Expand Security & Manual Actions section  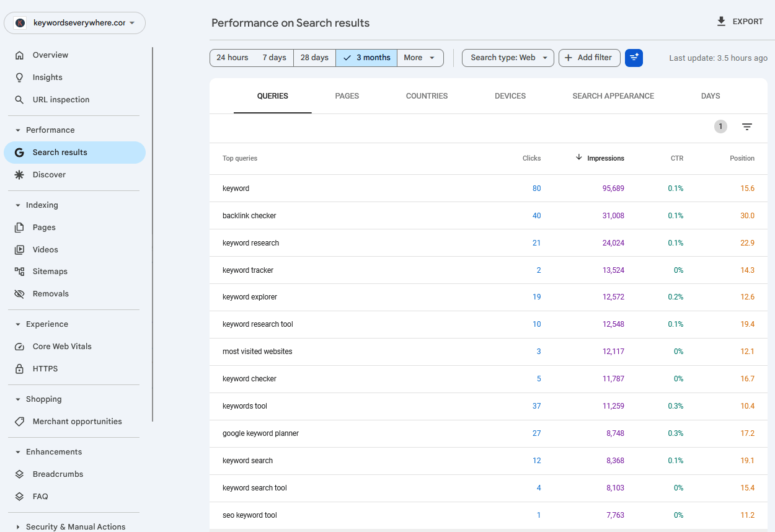point(18,527)
